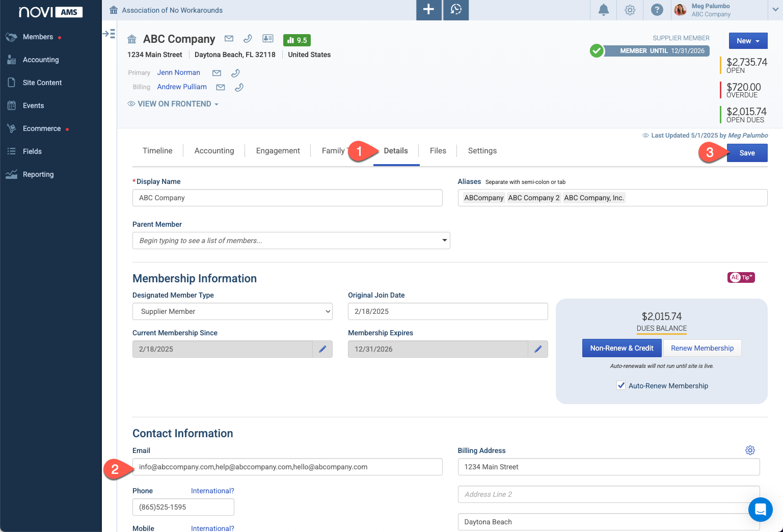
Task: Open the recent history clock icon
Action: click(x=456, y=10)
